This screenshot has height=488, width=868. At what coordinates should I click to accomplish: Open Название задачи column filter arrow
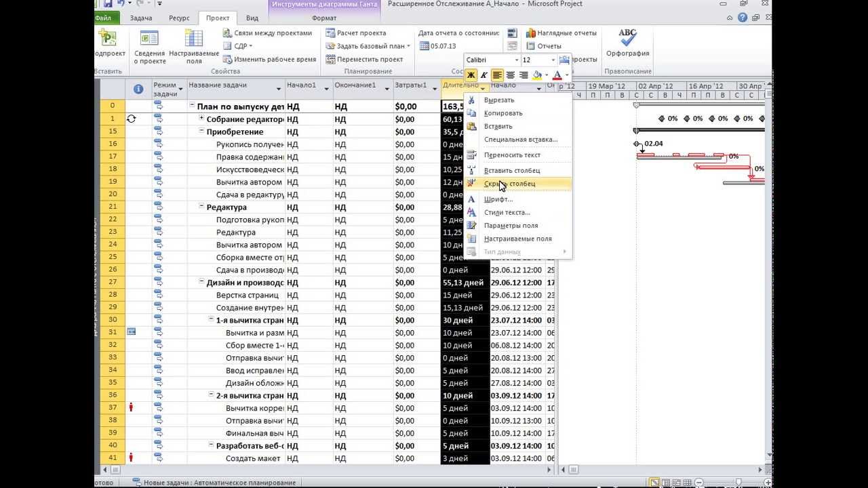279,89
